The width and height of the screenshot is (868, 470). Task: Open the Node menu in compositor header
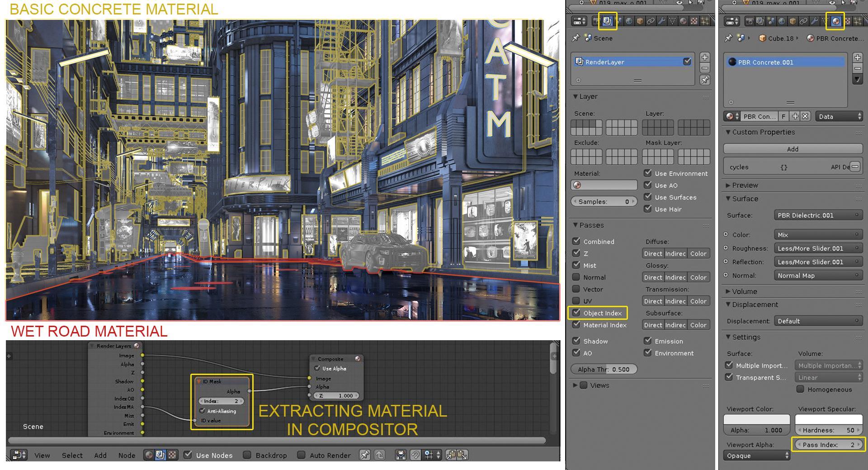pos(127,456)
